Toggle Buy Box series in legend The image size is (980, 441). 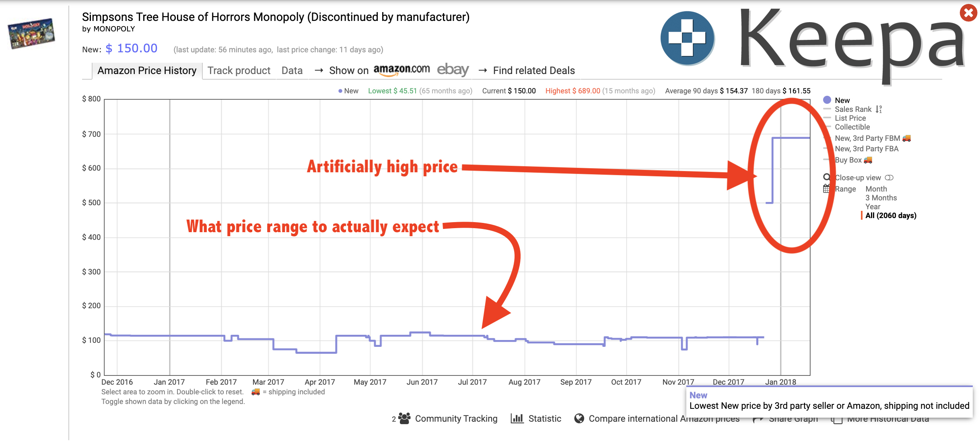(x=848, y=160)
